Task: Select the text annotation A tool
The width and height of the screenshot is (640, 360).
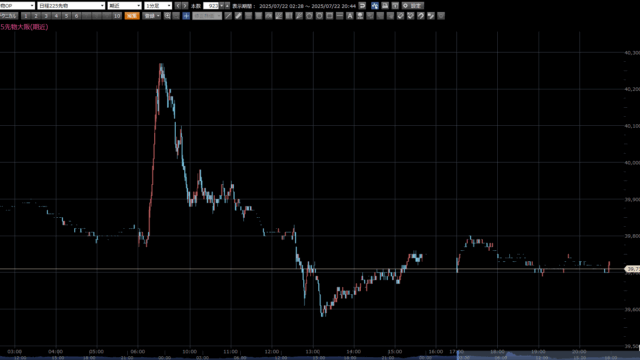Action: (350, 16)
